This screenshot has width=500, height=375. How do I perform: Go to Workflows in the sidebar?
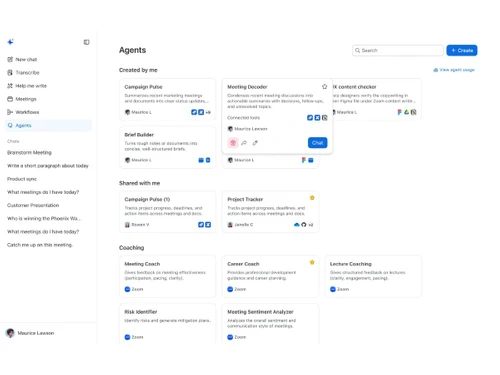click(49, 112)
